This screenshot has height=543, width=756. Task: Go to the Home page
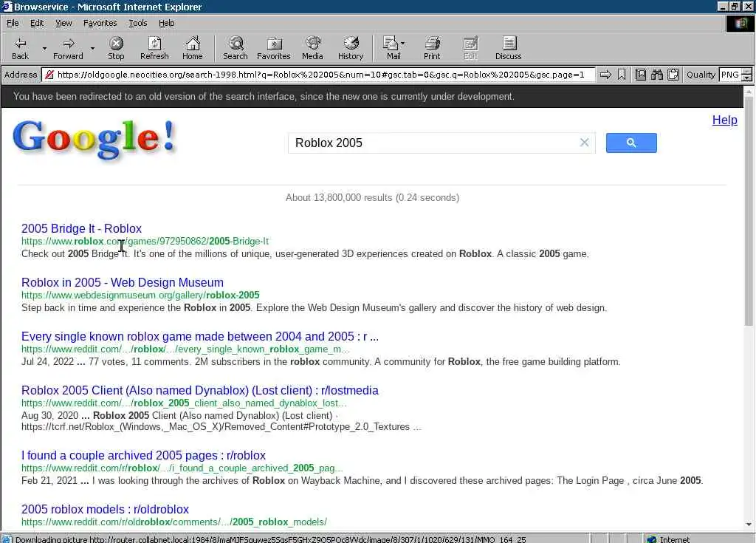pos(193,48)
